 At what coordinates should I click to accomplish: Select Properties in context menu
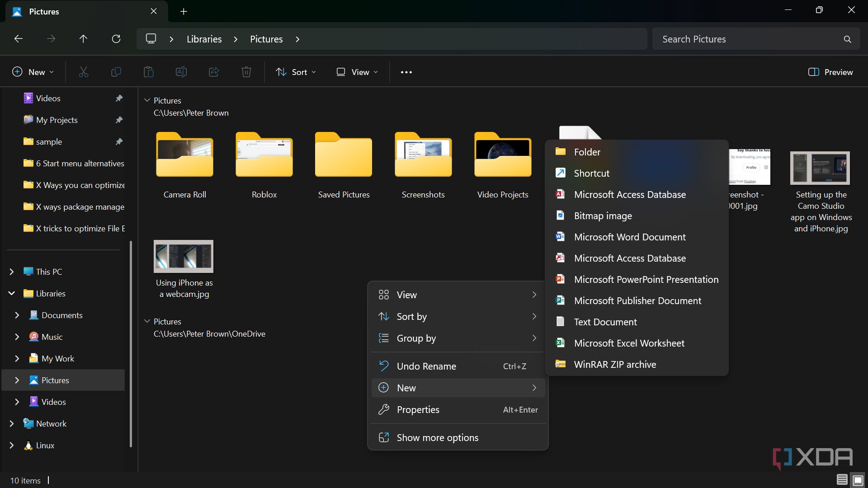tap(458, 409)
